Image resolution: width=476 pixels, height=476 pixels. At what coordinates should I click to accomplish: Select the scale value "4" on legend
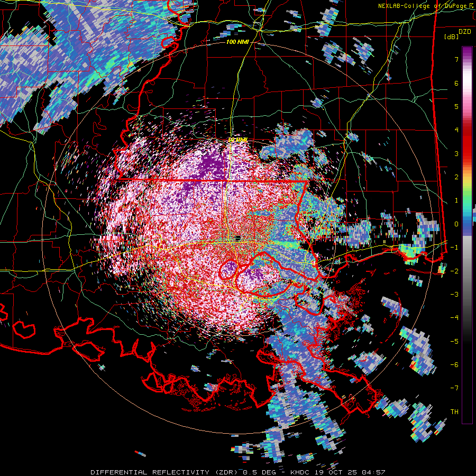pos(456,130)
